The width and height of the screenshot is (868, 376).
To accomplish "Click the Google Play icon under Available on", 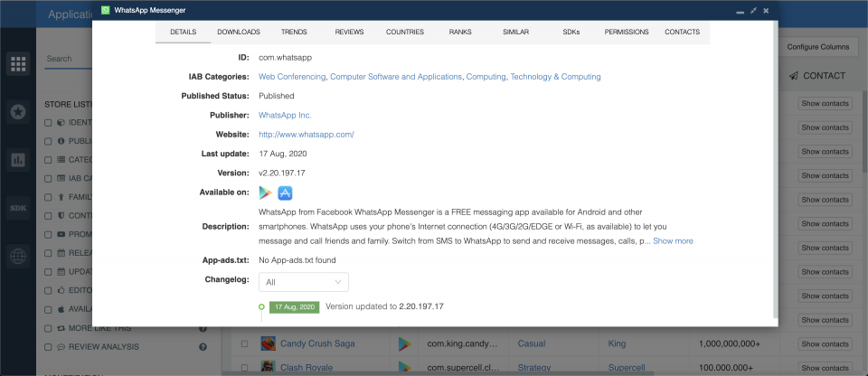I will point(266,193).
